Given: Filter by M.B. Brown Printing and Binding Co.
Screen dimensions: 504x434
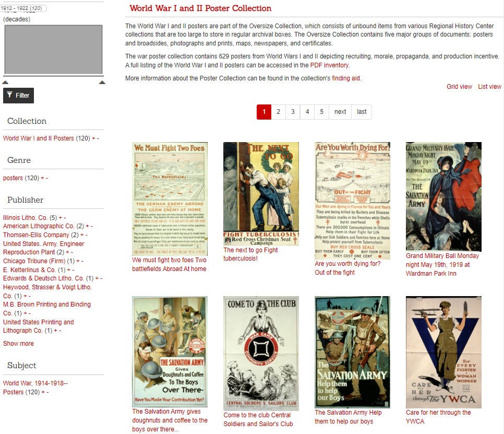Looking at the screenshot, I should coord(46,309).
